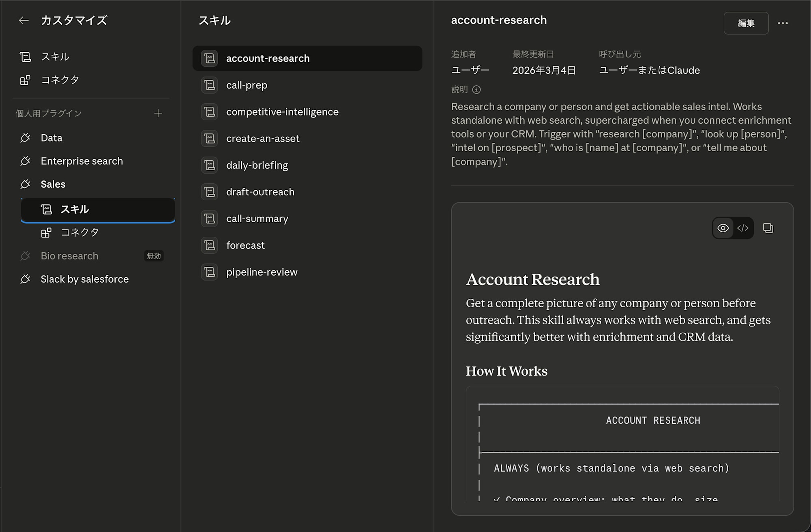811x532 pixels.
Task: Switch to the eye preview view
Action: click(723, 228)
